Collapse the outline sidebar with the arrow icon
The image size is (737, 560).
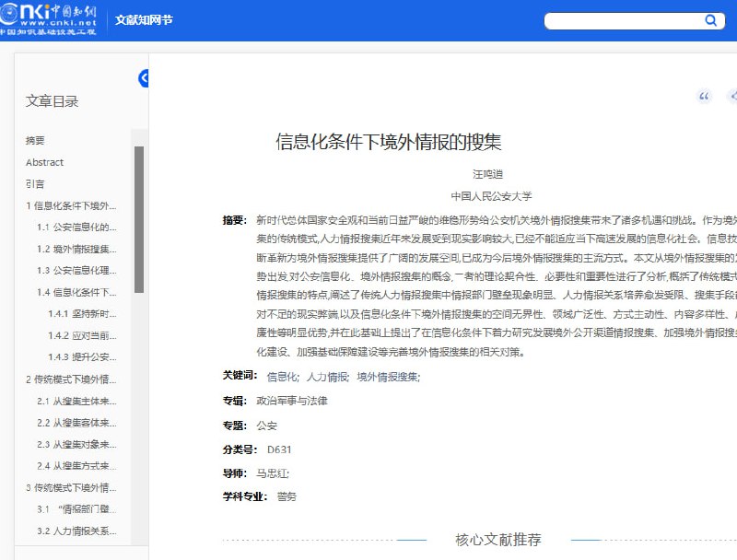pyautogui.click(x=143, y=79)
